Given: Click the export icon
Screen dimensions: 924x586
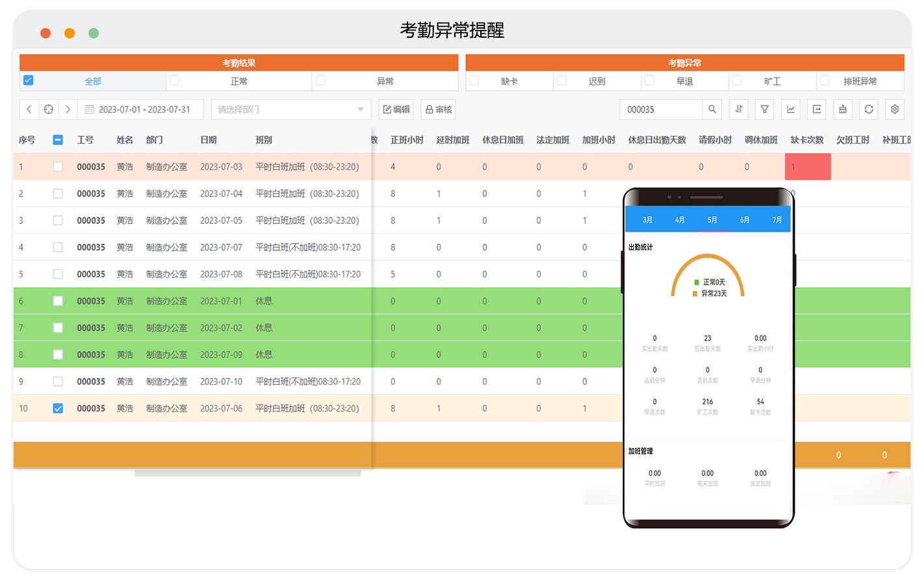Looking at the screenshot, I should [x=817, y=109].
